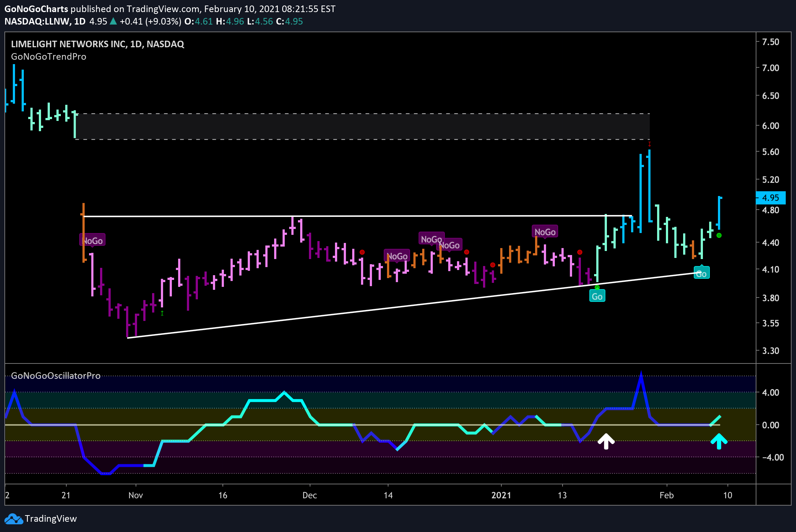The width and height of the screenshot is (796, 532).
Task: Click the TradingView cloud logo icon
Action: 14,519
